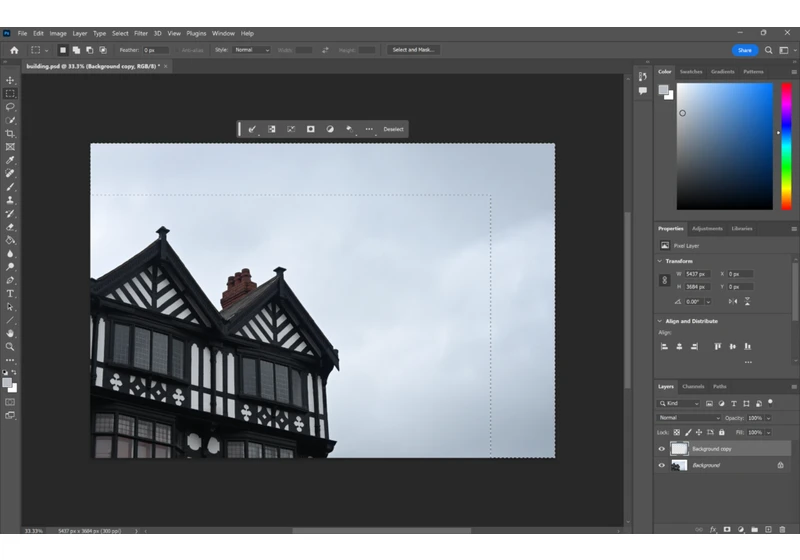Collapse the Align and Distribute section

pos(660,321)
